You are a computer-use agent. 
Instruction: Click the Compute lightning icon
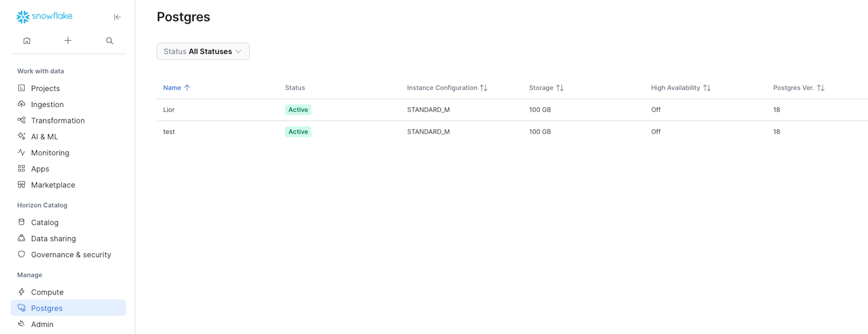[21, 292]
